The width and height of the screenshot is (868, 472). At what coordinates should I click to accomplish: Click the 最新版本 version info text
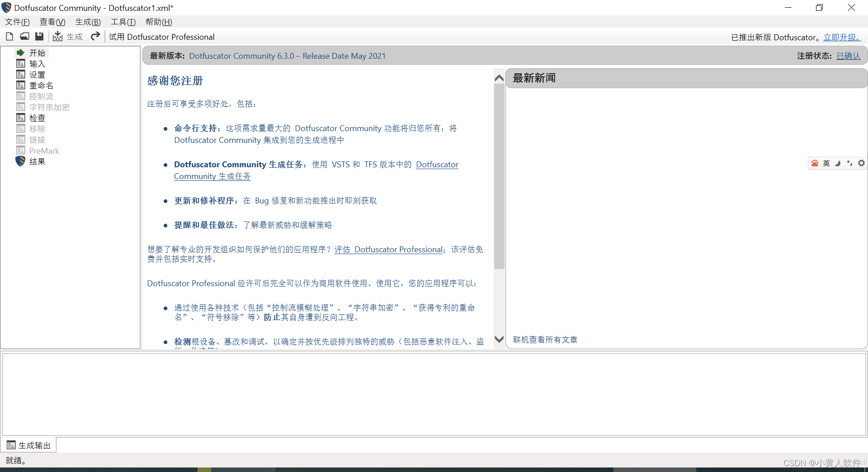pos(268,56)
